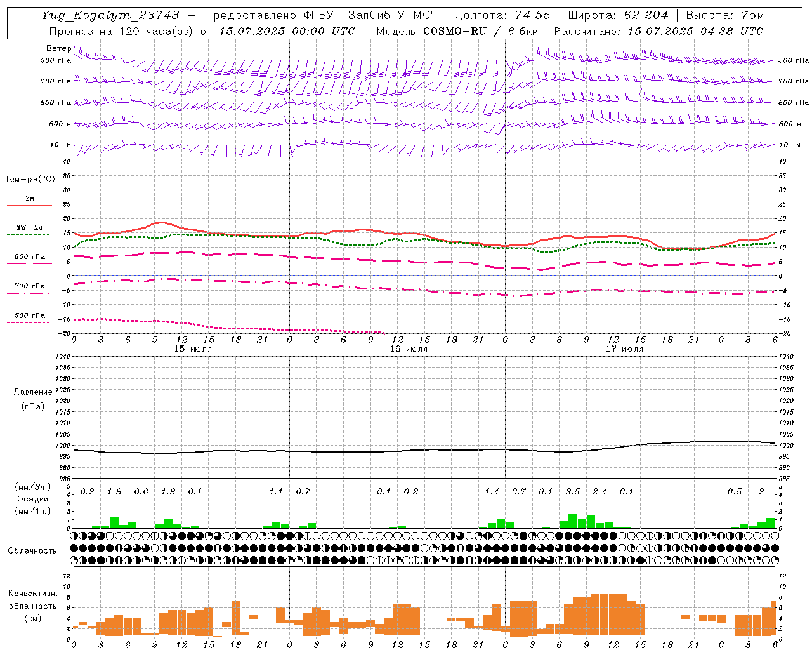The image size is (812, 650).
Task: Click the 3.5 precipitation value
Action: 573,491
